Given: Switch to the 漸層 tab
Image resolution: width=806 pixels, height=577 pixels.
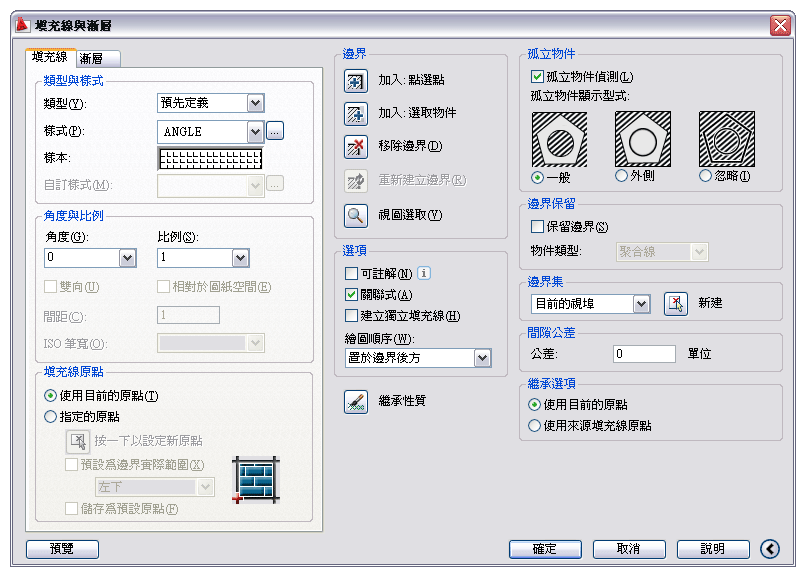Looking at the screenshot, I should point(98,59).
